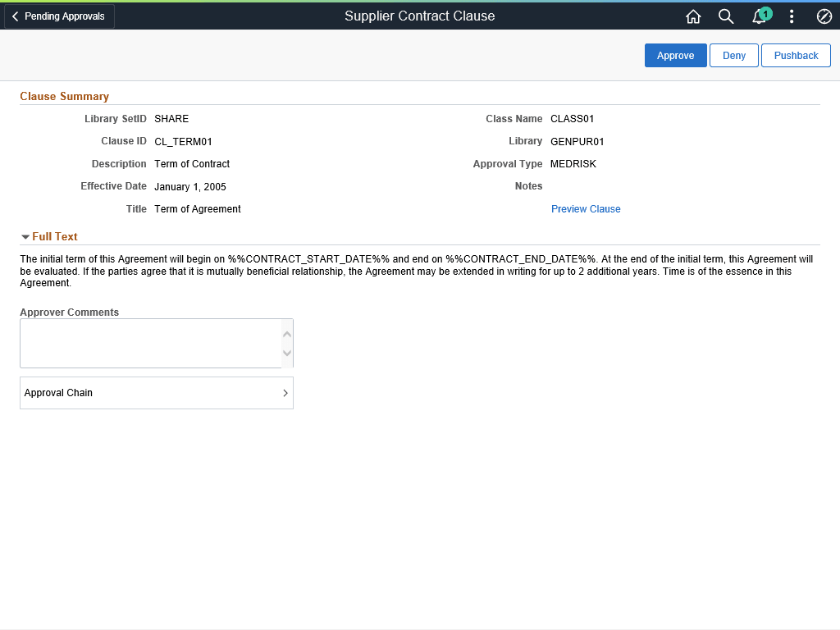Click the scroll-up arrow in comments box
Viewport: 840px width, 630px height.
coord(286,333)
